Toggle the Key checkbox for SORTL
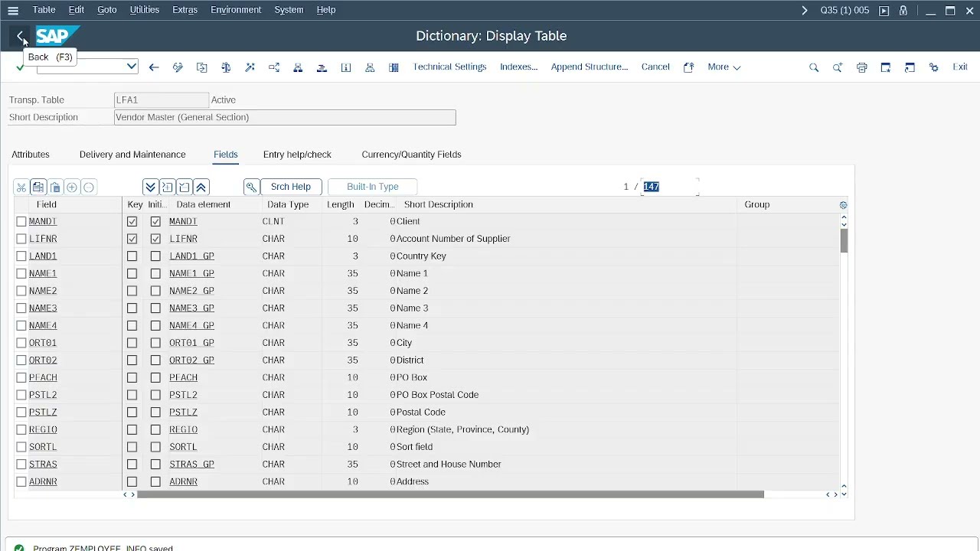980x551 pixels. (132, 447)
